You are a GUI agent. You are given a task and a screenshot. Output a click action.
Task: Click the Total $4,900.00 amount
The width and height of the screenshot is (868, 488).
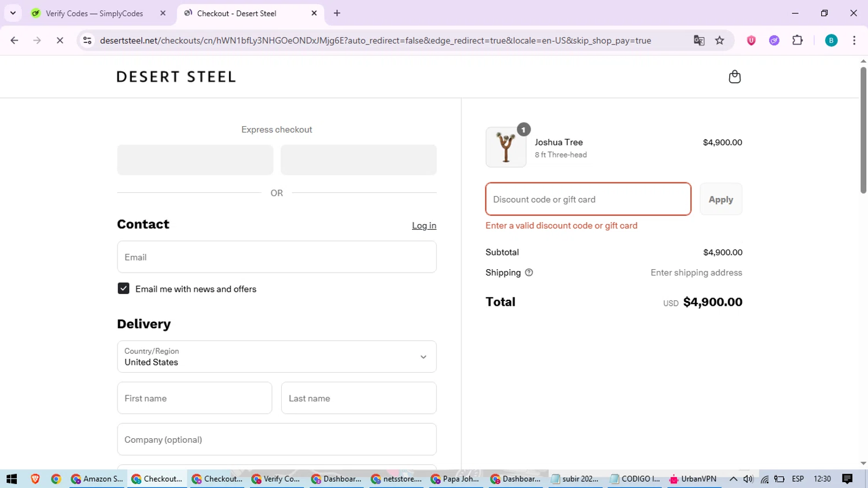coord(712,302)
